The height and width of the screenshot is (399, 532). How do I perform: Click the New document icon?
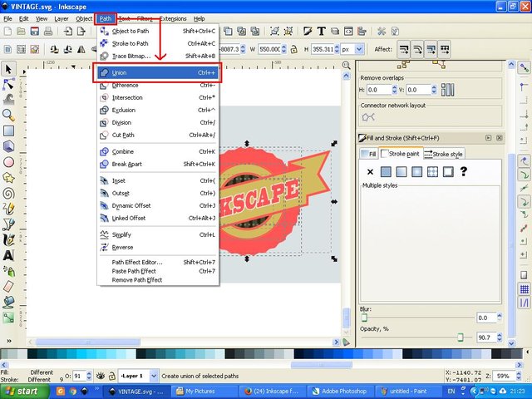pyautogui.click(x=7, y=32)
